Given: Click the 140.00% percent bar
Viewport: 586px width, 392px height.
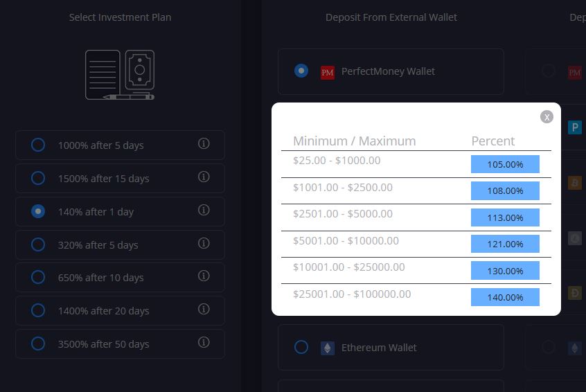Looking at the screenshot, I should 505,297.
